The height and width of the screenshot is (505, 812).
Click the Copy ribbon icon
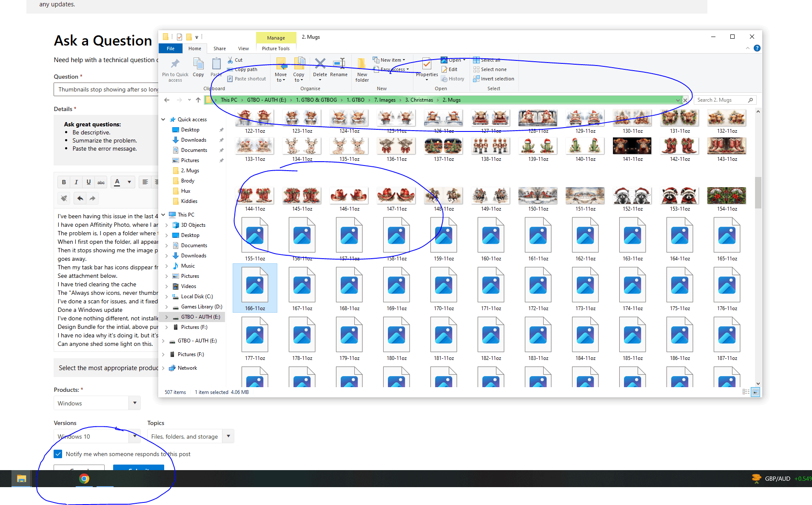point(198,64)
